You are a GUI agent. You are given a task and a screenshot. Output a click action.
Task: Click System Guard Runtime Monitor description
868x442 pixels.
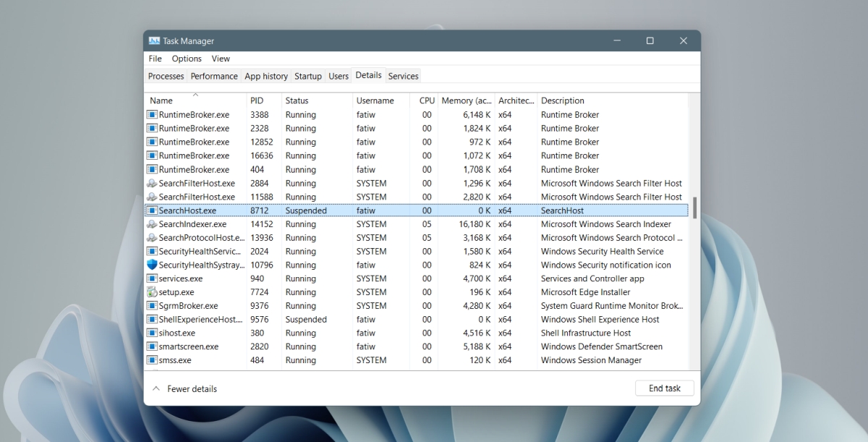[612, 306]
